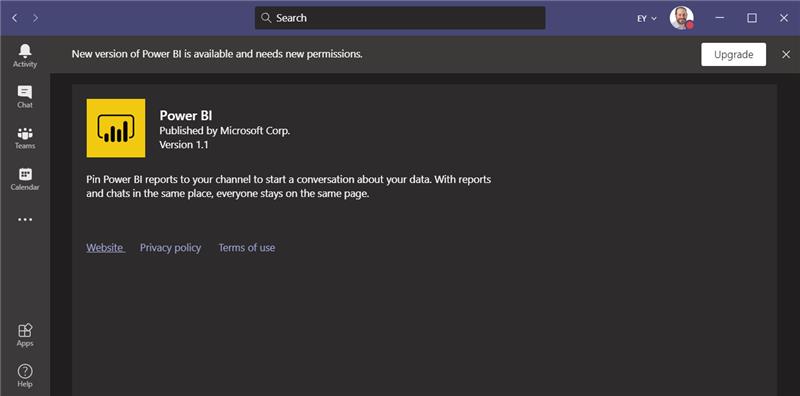
Task: Click into the Search box
Action: click(x=400, y=18)
